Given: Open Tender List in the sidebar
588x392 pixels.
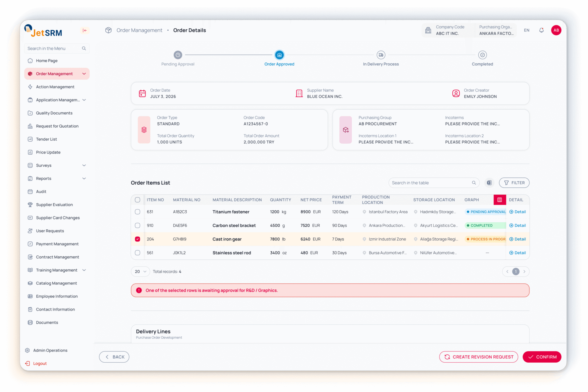Looking at the screenshot, I should 47,139.
